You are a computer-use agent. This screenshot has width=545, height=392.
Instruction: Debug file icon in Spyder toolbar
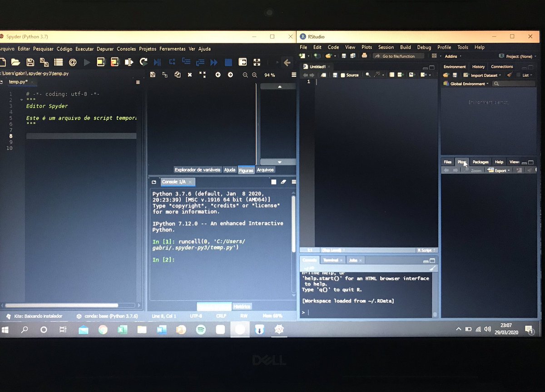(x=157, y=62)
